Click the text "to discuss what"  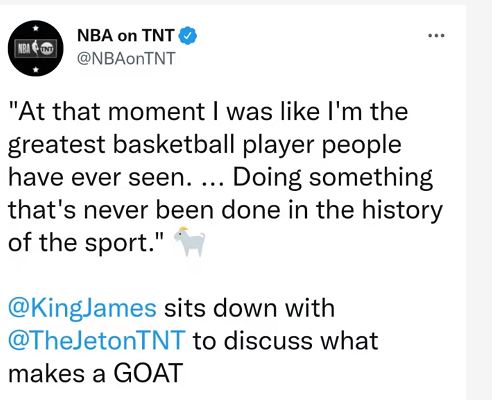(285, 340)
